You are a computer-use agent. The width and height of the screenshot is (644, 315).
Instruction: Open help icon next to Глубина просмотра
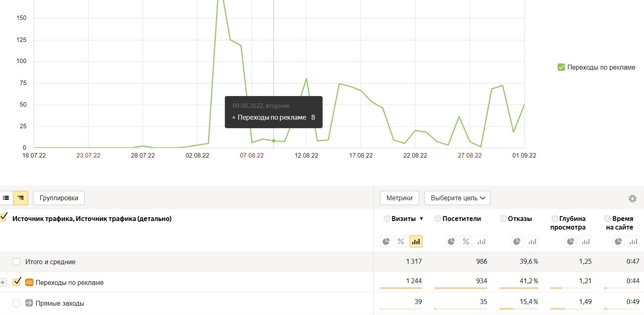point(554,219)
